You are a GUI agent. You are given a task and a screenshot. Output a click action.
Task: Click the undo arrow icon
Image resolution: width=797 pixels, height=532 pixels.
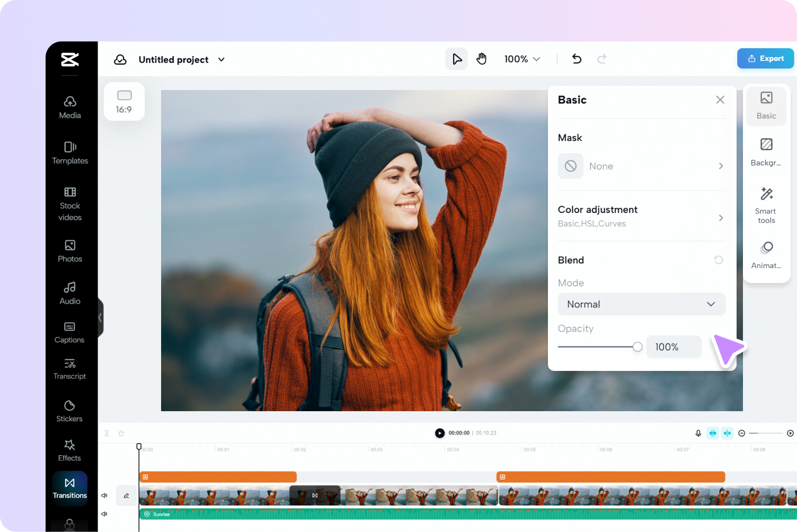pyautogui.click(x=577, y=59)
